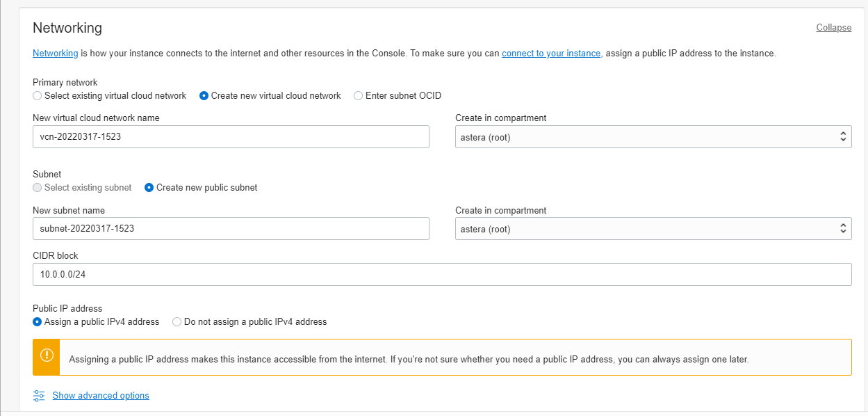This screenshot has height=416, width=868.
Task: Focus the New subnet name field
Action: coord(231,229)
